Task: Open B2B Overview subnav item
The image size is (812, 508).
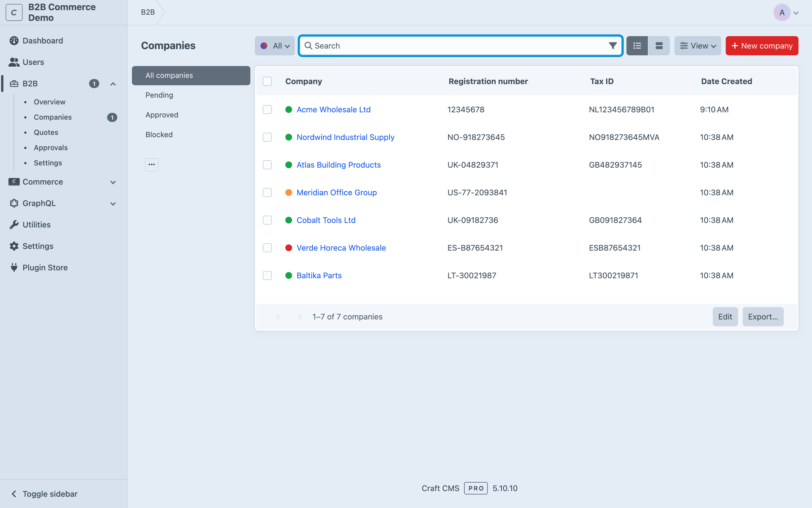Action: click(50, 102)
